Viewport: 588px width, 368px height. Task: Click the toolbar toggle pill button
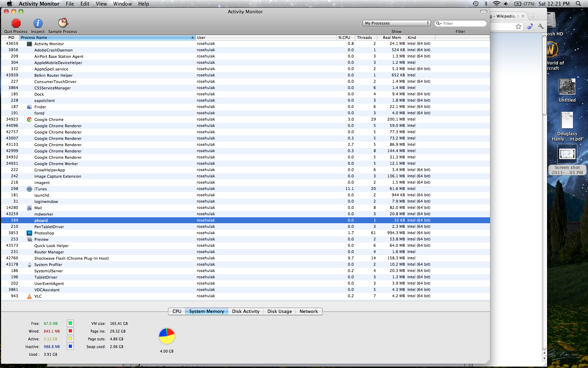(x=484, y=12)
